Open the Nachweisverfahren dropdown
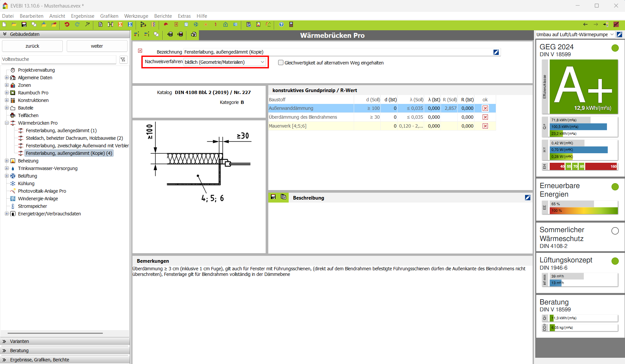The width and height of the screenshot is (625, 364). [225, 62]
